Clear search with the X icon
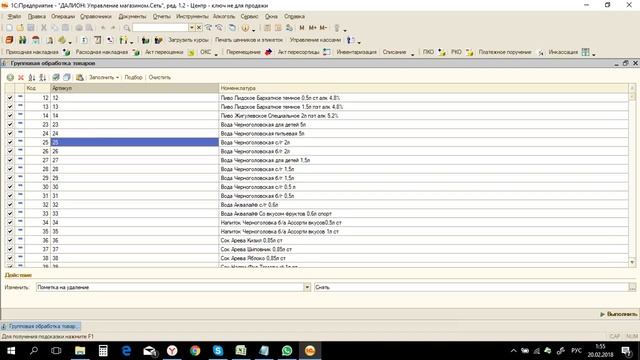640x360 pixels. (x=199, y=28)
